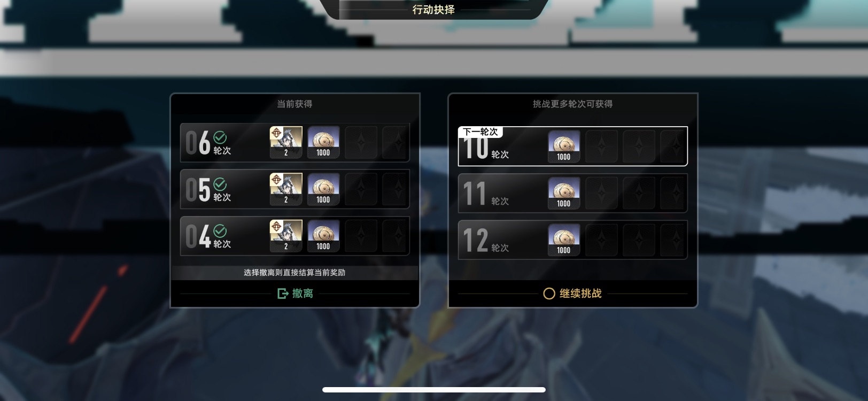Tap the iOS home indicator bar
The height and width of the screenshot is (401, 868).
pyautogui.click(x=433, y=390)
